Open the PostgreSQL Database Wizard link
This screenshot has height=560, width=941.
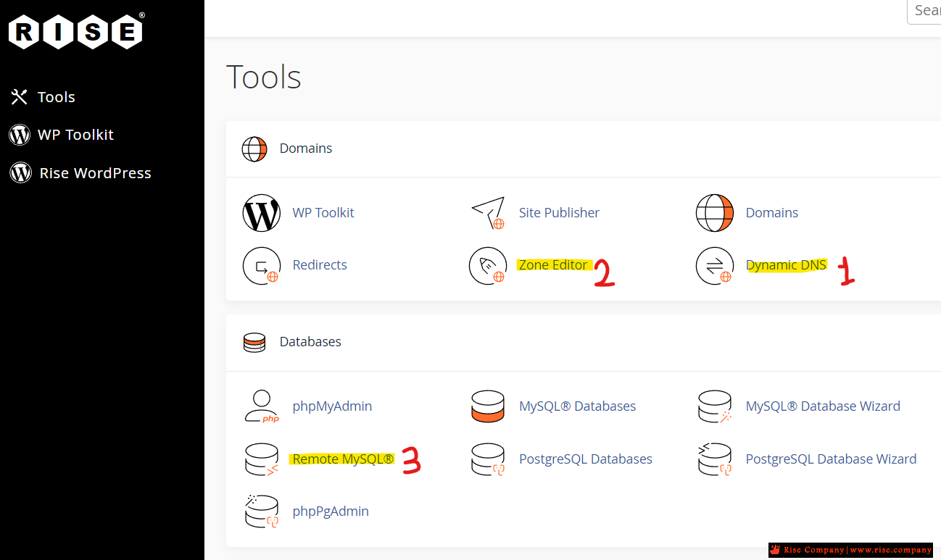tap(831, 459)
